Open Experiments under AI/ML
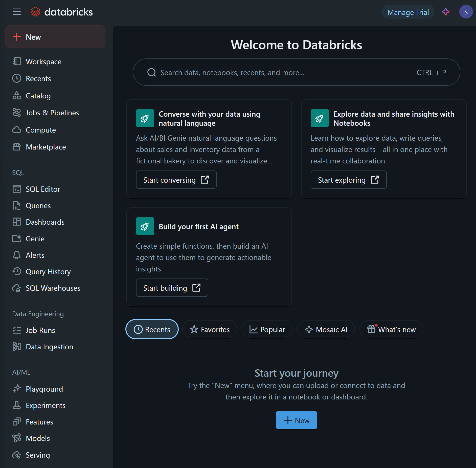 55,405
